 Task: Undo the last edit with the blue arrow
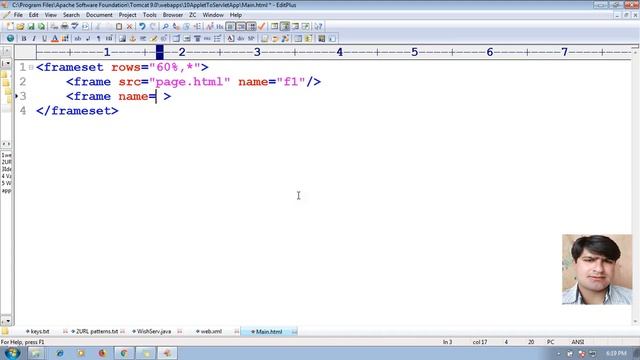pos(142,27)
